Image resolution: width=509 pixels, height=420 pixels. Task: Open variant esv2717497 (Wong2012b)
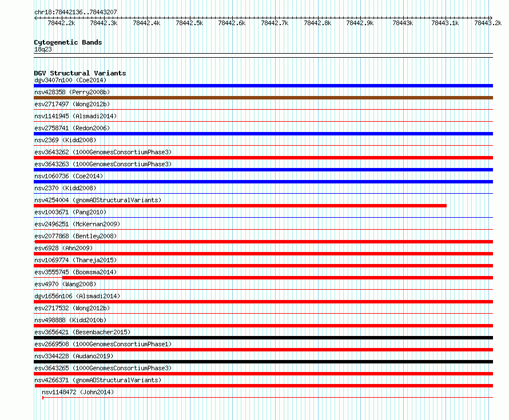(x=72, y=104)
